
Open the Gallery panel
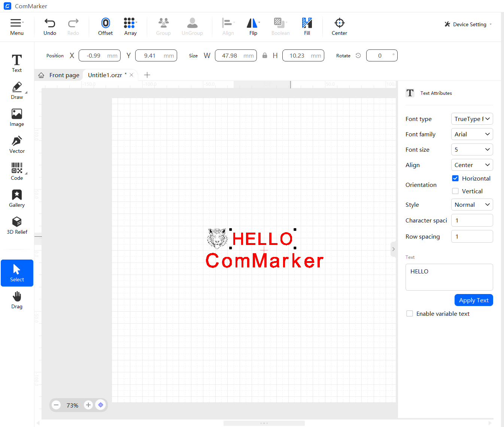pyautogui.click(x=17, y=198)
